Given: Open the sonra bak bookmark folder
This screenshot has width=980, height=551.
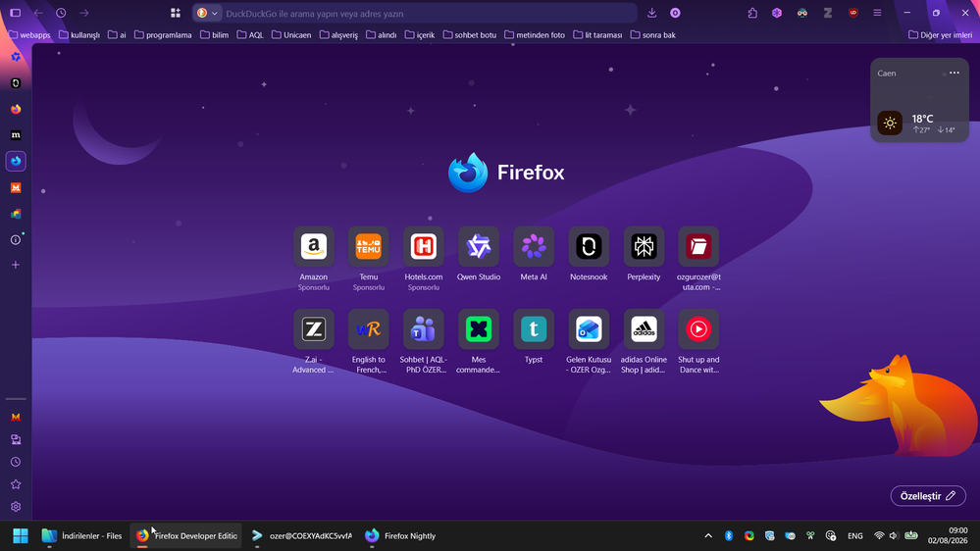Looking at the screenshot, I should (x=652, y=35).
